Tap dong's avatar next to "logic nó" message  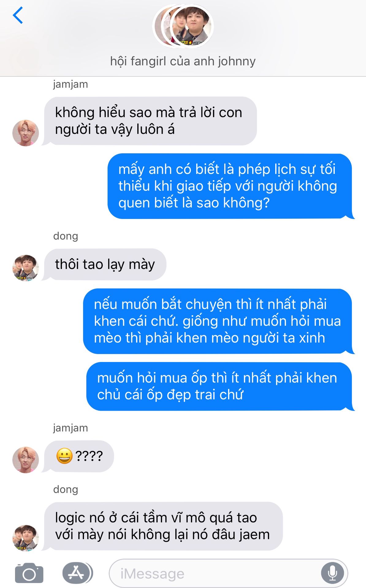pyautogui.click(x=25, y=538)
